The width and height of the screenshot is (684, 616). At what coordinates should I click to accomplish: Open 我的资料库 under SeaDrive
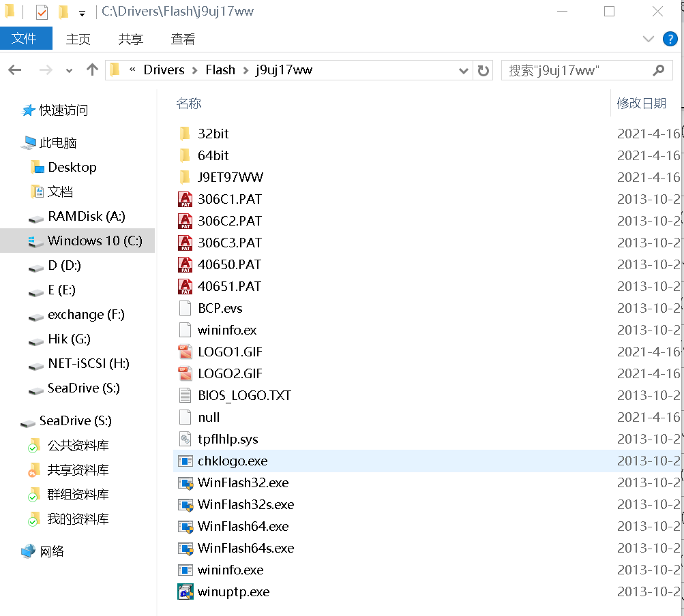point(68,519)
